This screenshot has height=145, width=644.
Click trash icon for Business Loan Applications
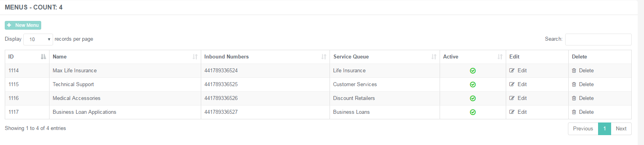pos(574,112)
